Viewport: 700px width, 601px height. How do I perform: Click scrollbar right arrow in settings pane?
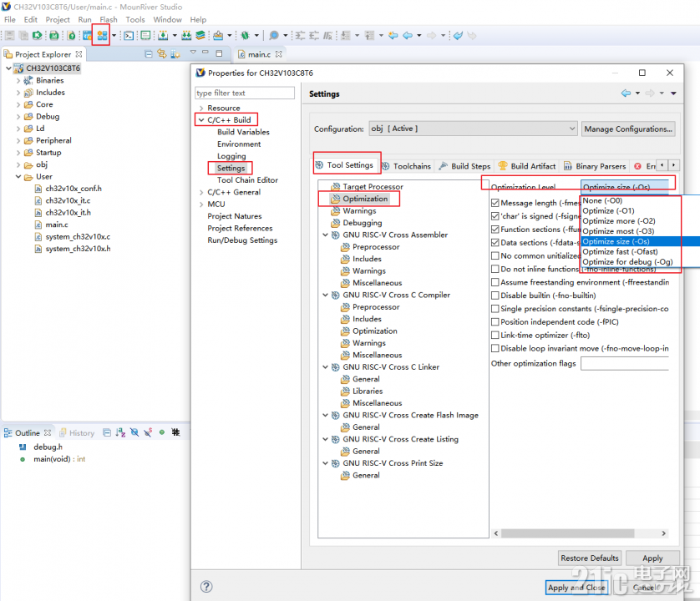pyautogui.click(x=664, y=533)
